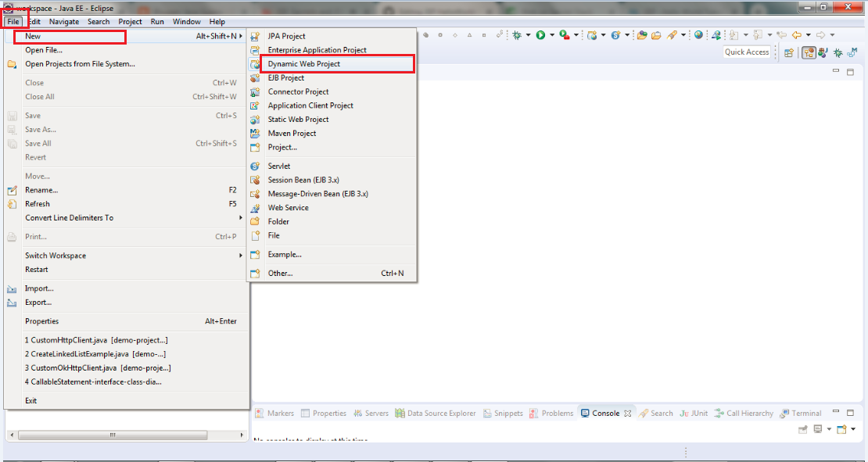Open recent file CustomHttpClient.java
The image size is (868, 462).
[126, 340]
